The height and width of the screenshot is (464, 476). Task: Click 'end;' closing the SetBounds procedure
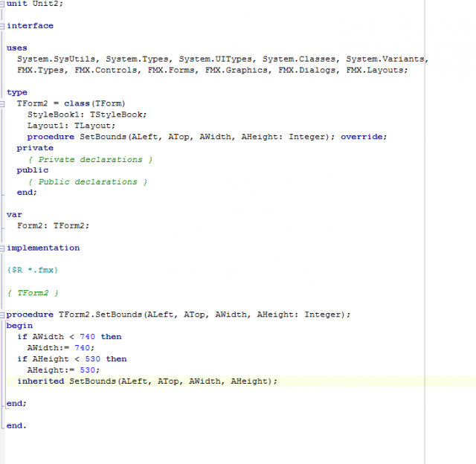(16, 403)
